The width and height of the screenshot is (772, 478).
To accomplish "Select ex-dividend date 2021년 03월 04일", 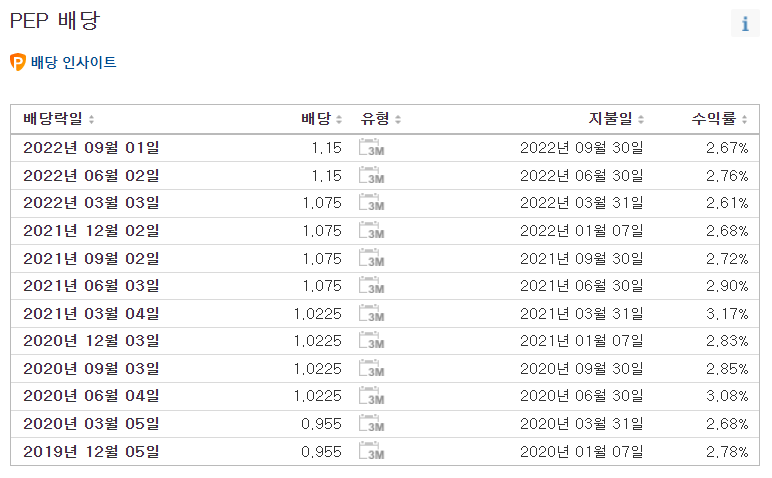I will tap(91, 314).
